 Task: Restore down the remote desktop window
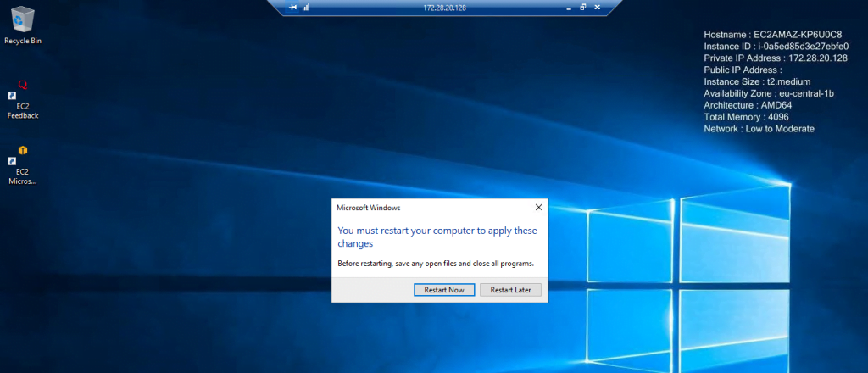click(x=582, y=7)
